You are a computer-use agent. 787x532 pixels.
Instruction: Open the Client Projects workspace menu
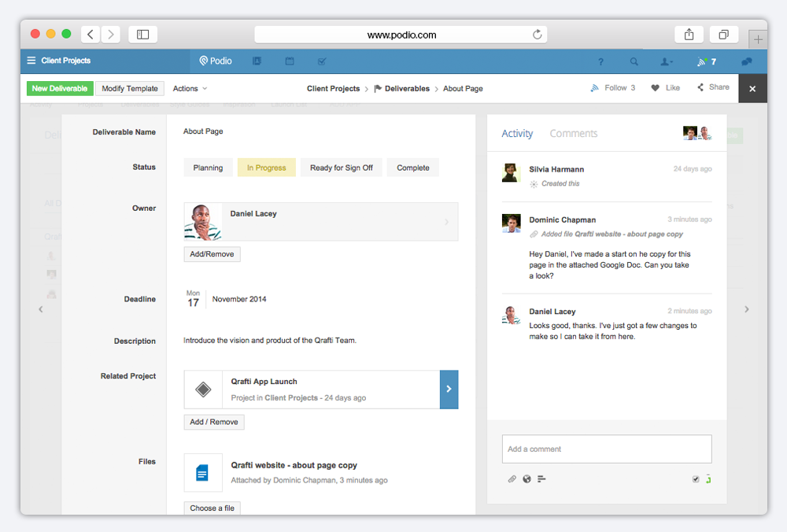click(x=59, y=61)
